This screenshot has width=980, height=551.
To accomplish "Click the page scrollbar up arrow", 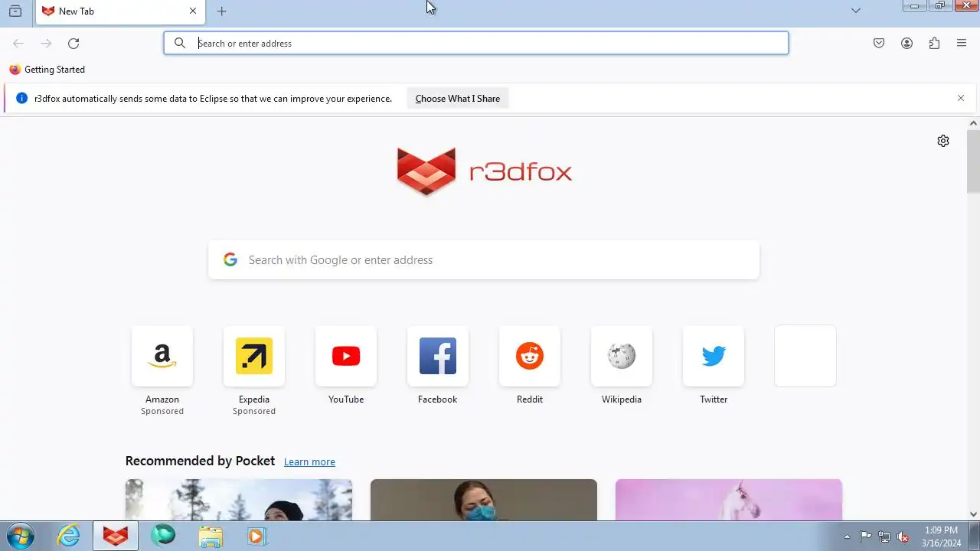I will point(974,123).
